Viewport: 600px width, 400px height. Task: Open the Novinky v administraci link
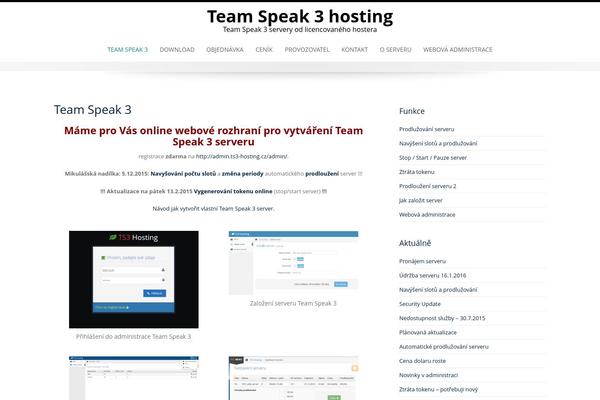pos(429,375)
